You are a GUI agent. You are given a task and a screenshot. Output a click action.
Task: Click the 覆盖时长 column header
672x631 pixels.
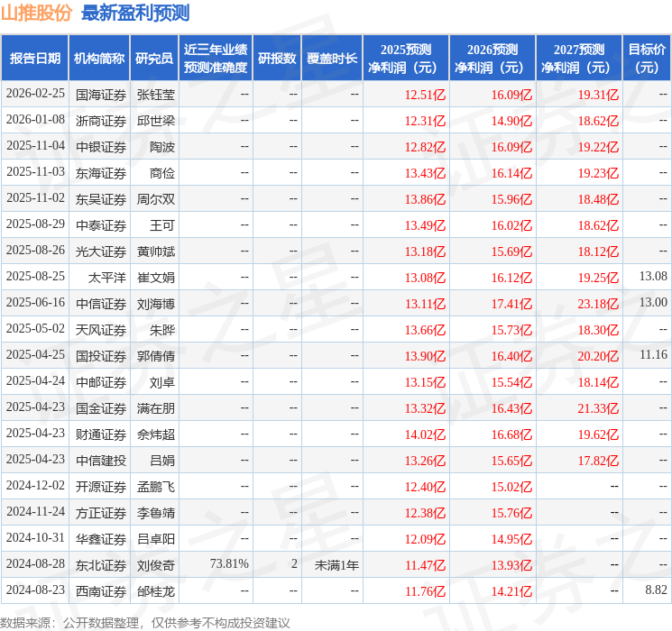click(332, 59)
